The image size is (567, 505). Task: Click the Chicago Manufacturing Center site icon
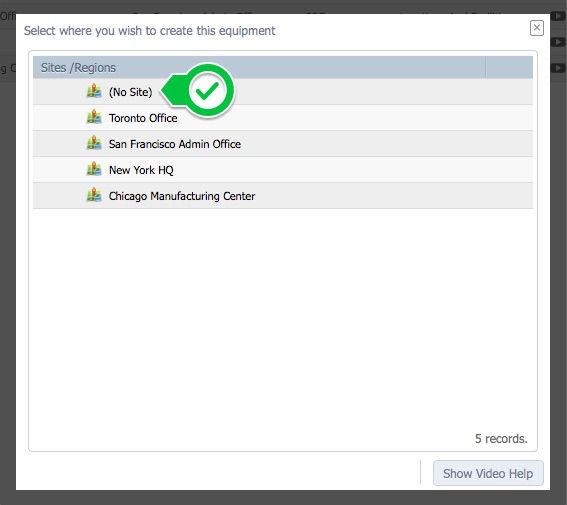tap(94, 195)
